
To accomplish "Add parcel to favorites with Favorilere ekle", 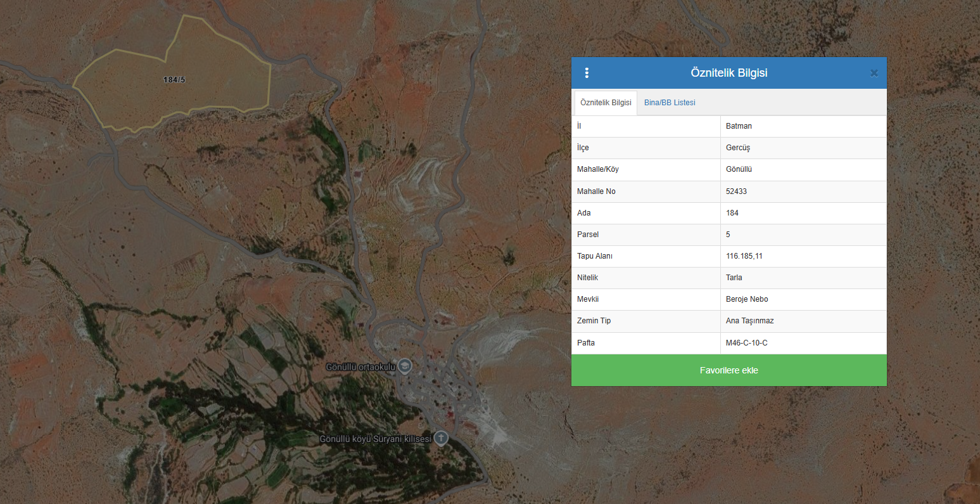I will pos(729,370).
